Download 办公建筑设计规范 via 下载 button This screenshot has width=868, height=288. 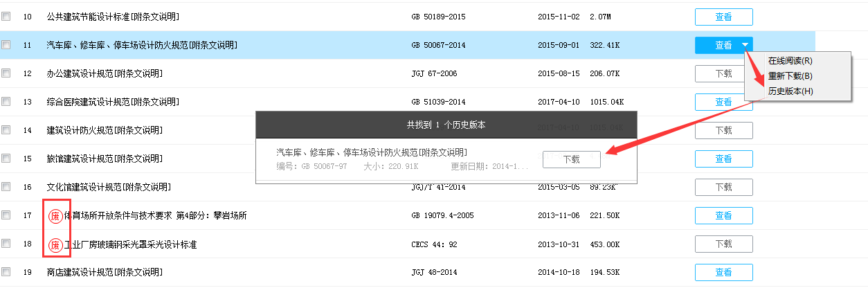[723, 73]
